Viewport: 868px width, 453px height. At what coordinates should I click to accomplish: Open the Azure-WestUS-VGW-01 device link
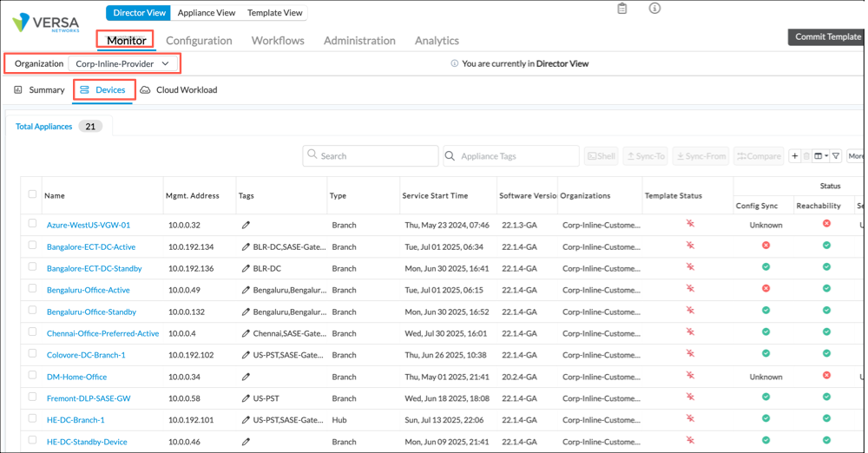point(89,225)
